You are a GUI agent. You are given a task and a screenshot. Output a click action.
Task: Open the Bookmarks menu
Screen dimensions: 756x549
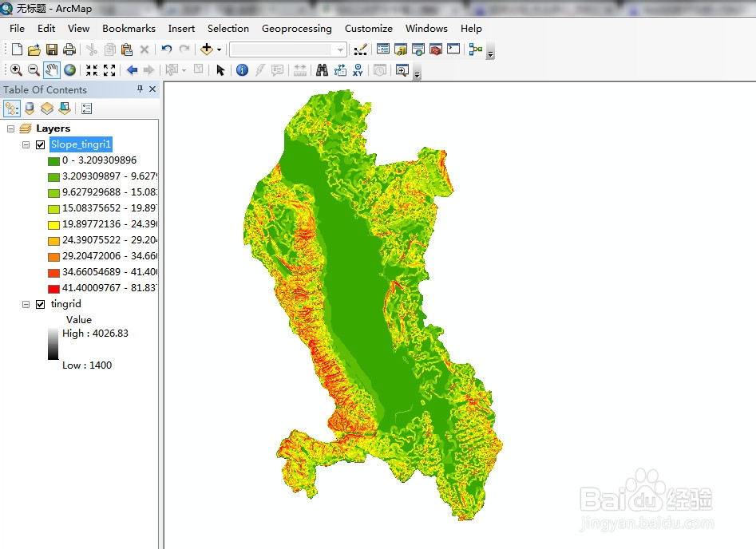point(129,29)
